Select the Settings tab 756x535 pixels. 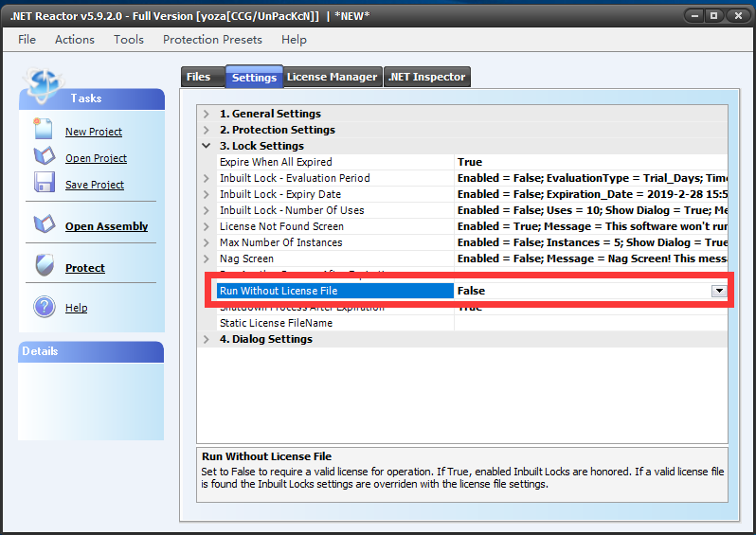[254, 77]
